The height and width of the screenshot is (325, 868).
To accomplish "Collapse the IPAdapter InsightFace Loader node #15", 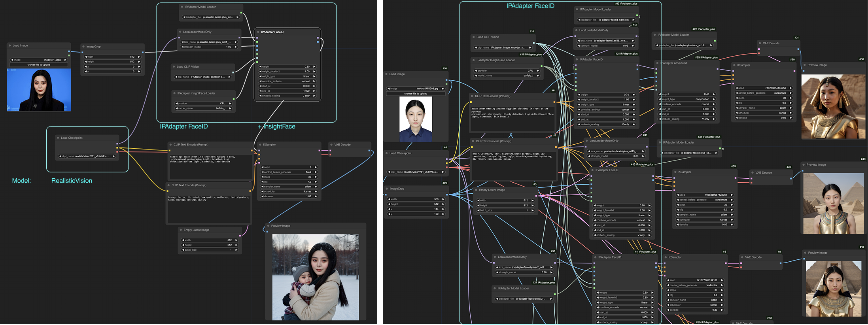I will (x=473, y=60).
